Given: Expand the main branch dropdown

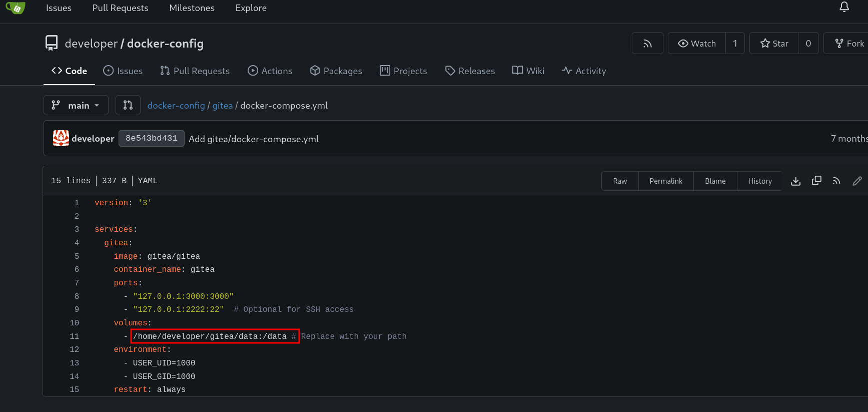Looking at the screenshot, I should pos(76,105).
